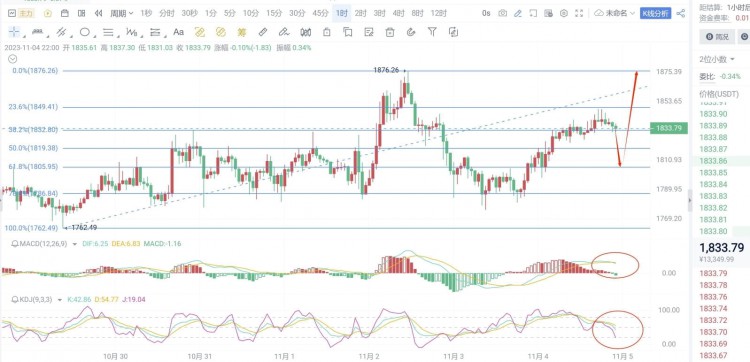Open chart settings hexagon icon

tap(563, 13)
